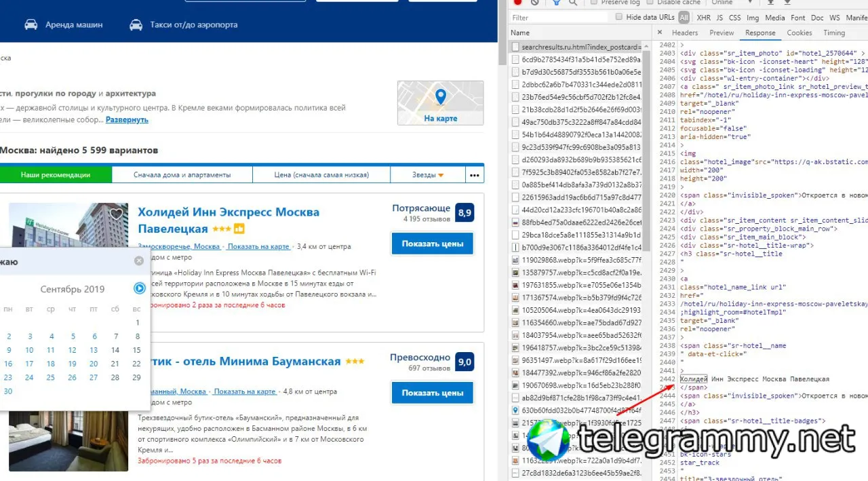
Task: Click Замоскворечье, Москва district link
Action: pyautogui.click(x=179, y=246)
